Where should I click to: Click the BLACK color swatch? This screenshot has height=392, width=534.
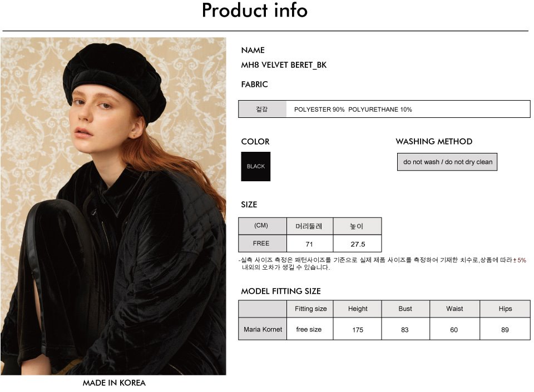255,166
